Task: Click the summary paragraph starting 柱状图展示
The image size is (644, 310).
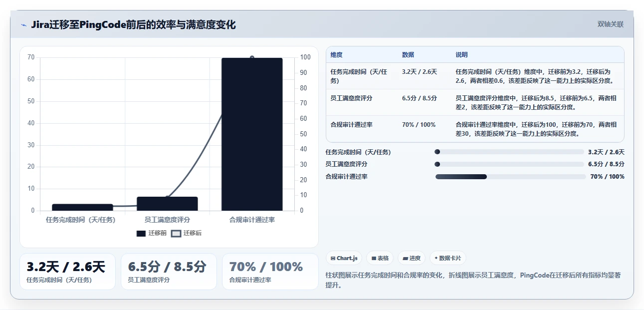Action: pos(473,281)
